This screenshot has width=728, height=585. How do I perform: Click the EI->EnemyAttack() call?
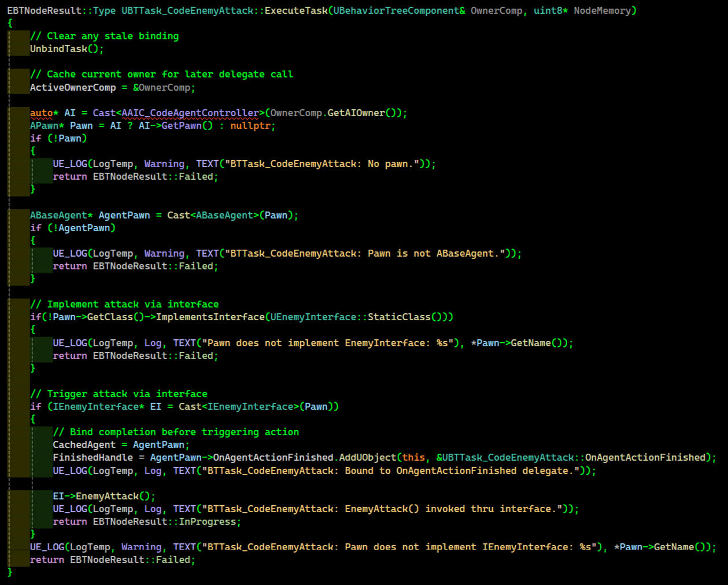click(x=104, y=496)
